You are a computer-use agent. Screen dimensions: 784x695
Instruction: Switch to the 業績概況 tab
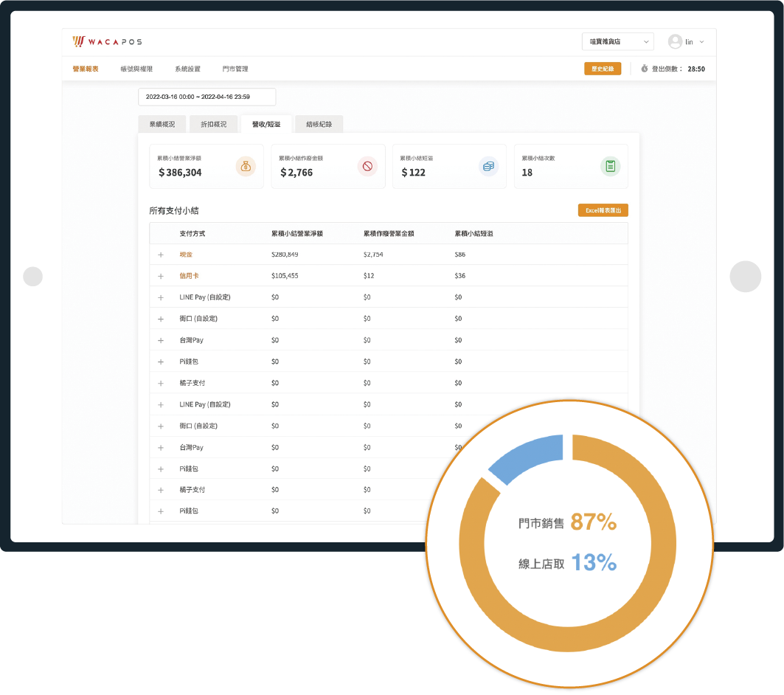[x=162, y=125]
